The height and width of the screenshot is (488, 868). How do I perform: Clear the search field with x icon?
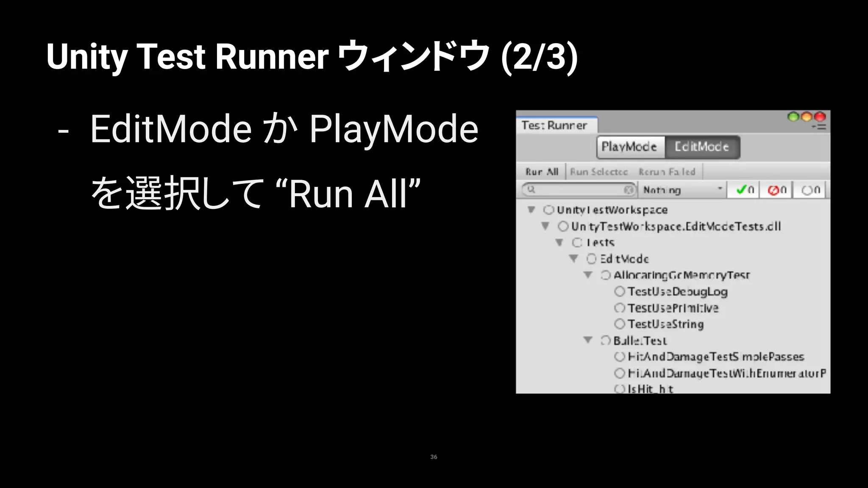point(629,190)
